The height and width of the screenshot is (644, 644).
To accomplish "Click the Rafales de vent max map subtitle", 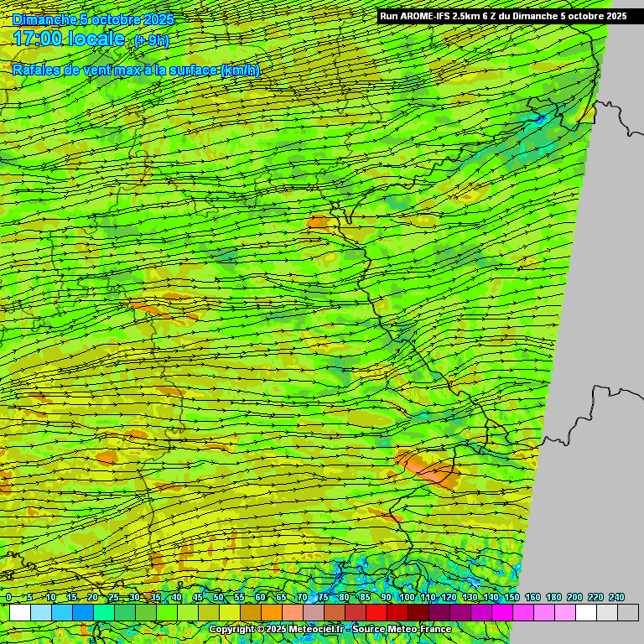I will [136, 70].
